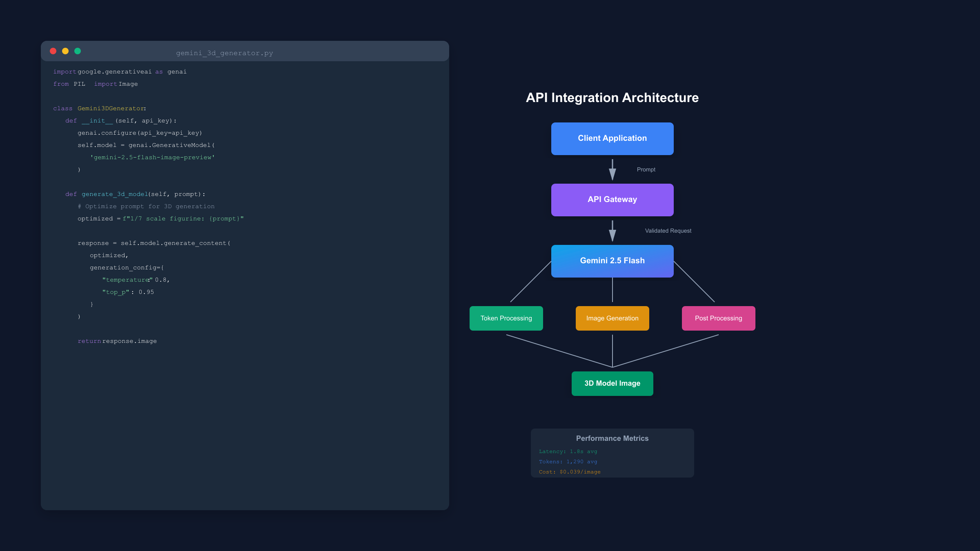Screen dimensions: 980x551
Task: Click the class Gemini3DGenerator line
Action: point(100,109)
